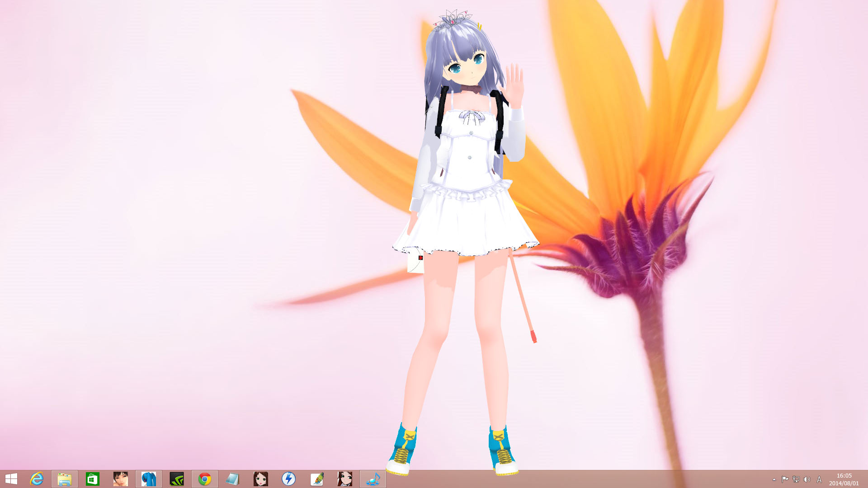Open the network status tray icon
This screenshot has width=868, height=488.
[x=796, y=479]
